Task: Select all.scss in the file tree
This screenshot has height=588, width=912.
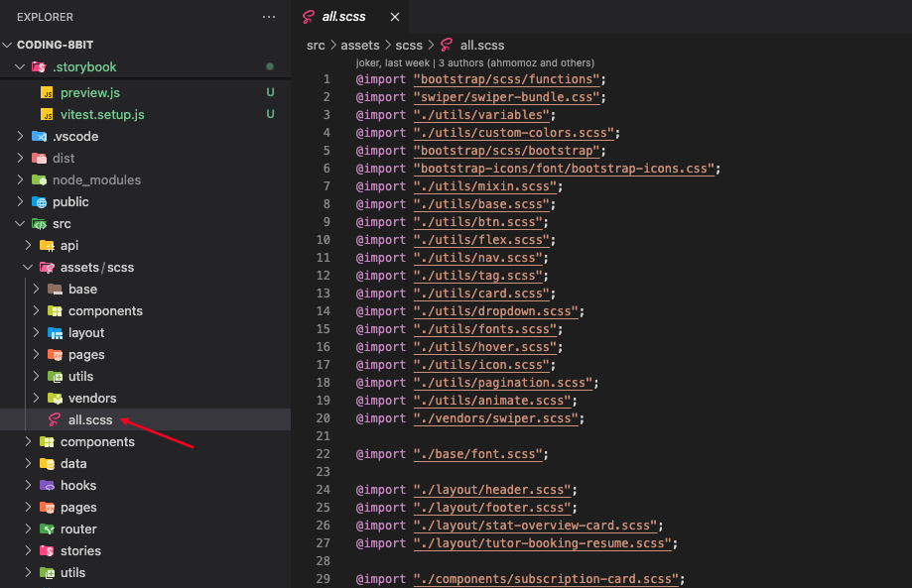Action: (x=146, y=419)
